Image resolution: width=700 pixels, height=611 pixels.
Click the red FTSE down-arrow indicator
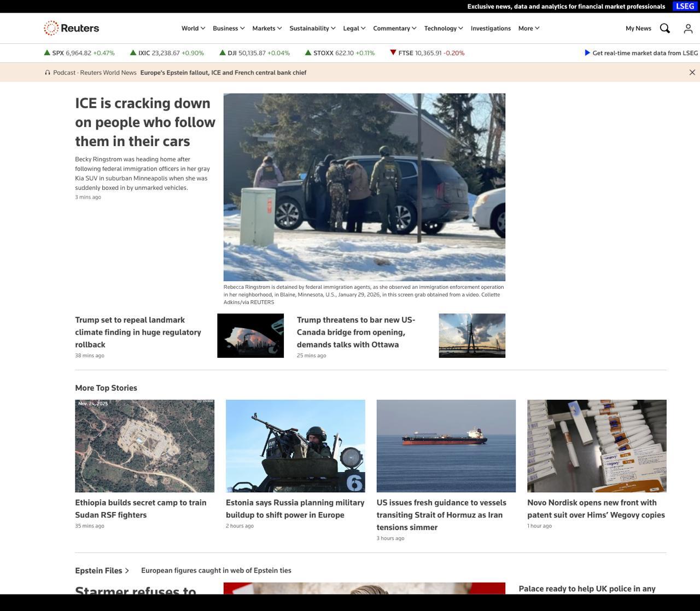click(393, 53)
